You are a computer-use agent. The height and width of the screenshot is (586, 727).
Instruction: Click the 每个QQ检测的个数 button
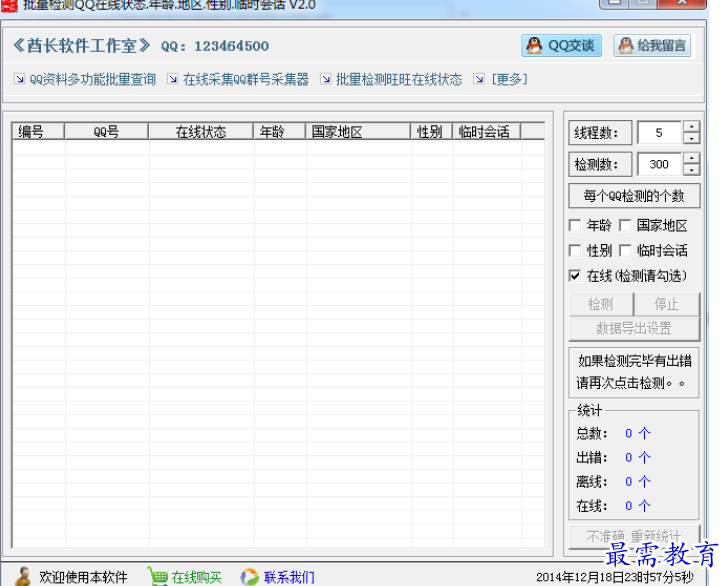pos(634,196)
